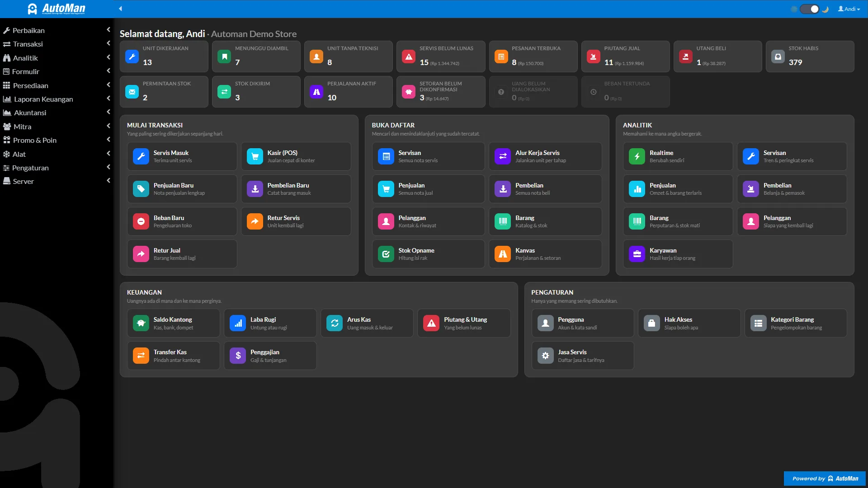The width and height of the screenshot is (868, 488).
Task: Expand the Perbaikan sidebar menu
Action: (57, 30)
